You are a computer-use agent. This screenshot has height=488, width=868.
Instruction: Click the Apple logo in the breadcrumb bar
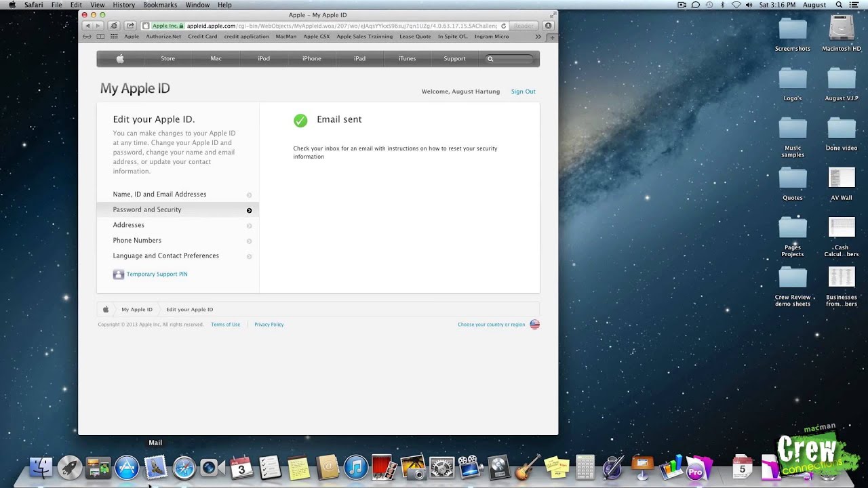point(106,309)
